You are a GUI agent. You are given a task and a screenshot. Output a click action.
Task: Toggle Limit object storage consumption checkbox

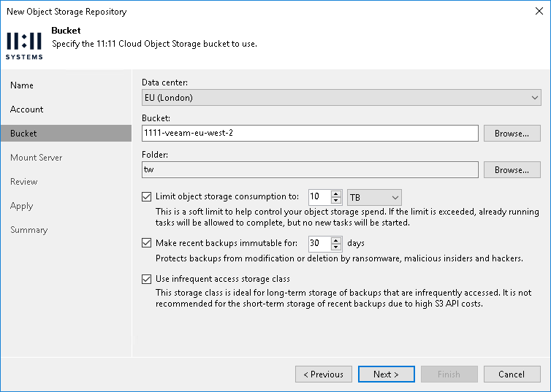click(x=147, y=196)
